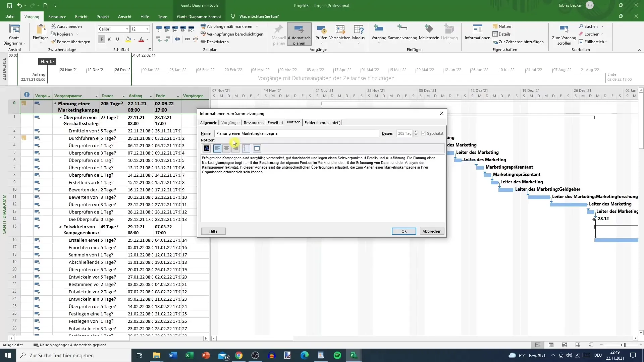The image size is (644, 362).
Task: Switch to the Erweitert tab
Action: [x=275, y=123]
